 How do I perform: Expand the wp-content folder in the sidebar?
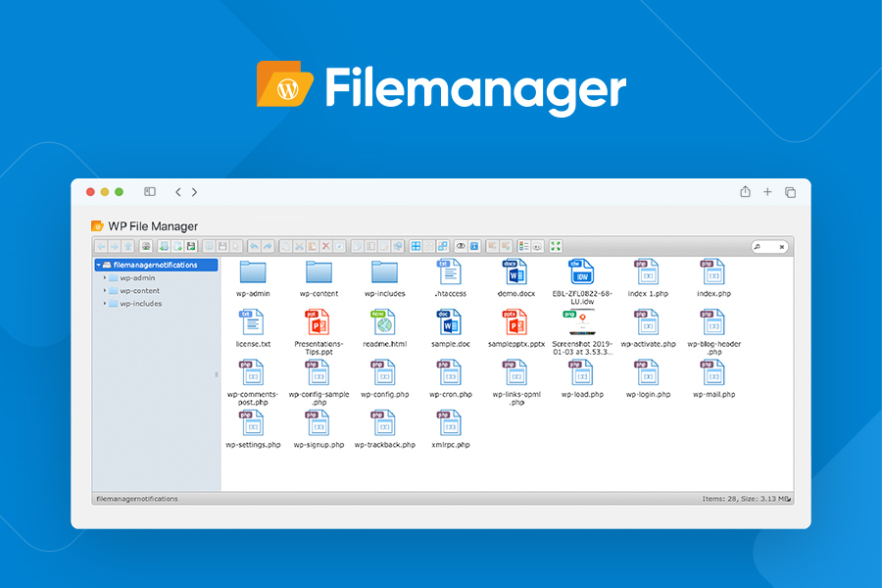(x=104, y=290)
